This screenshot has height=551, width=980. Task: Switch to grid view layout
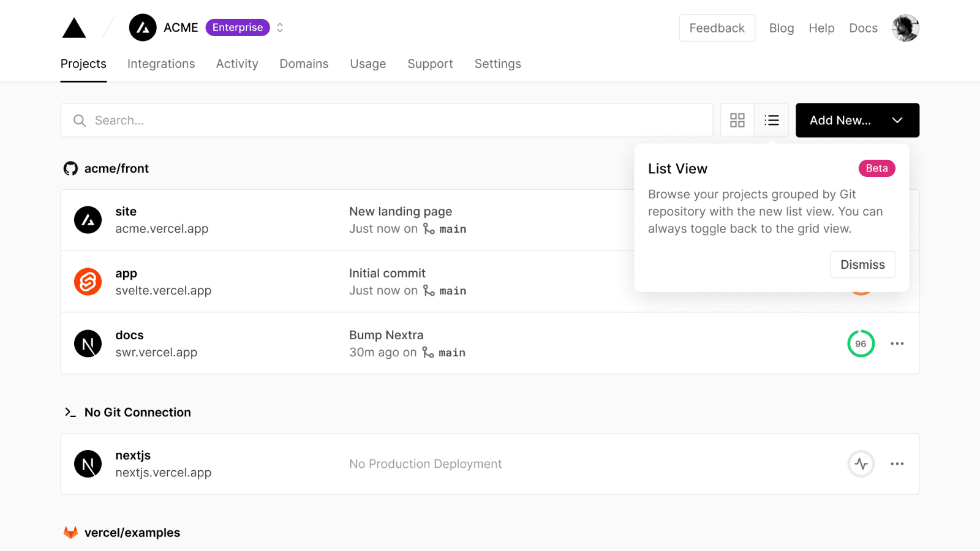point(737,121)
